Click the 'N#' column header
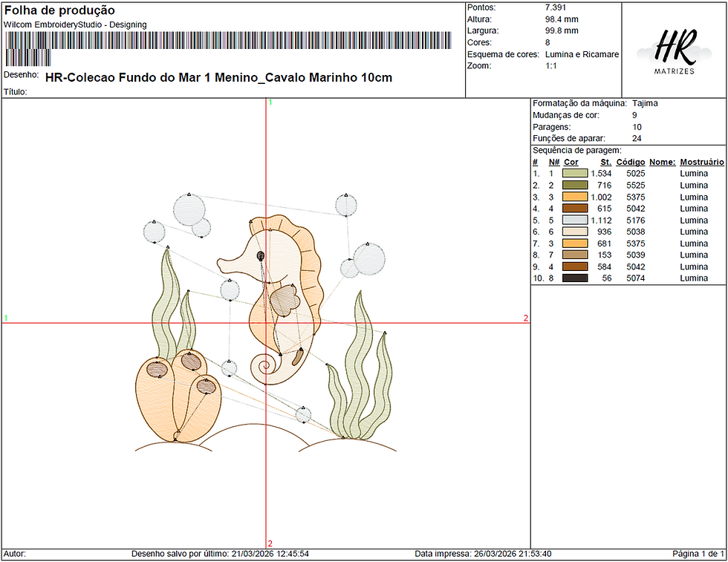This screenshot has height=562, width=728. pos(554,162)
